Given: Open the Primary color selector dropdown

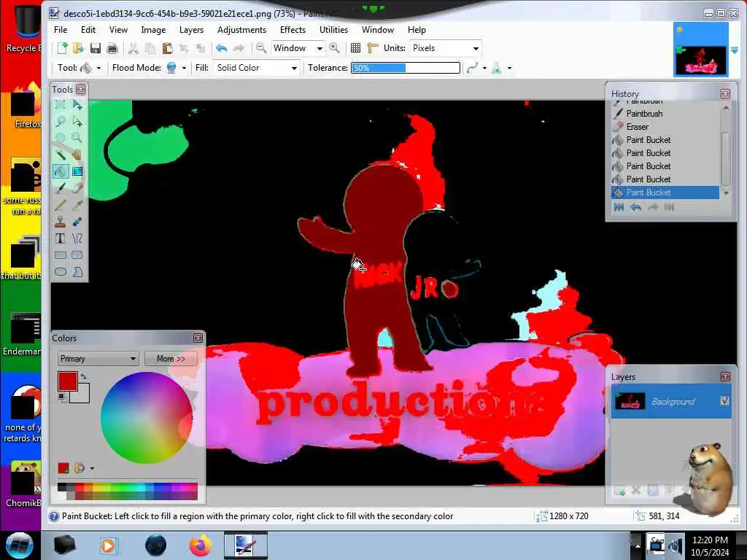Looking at the screenshot, I should point(98,359).
